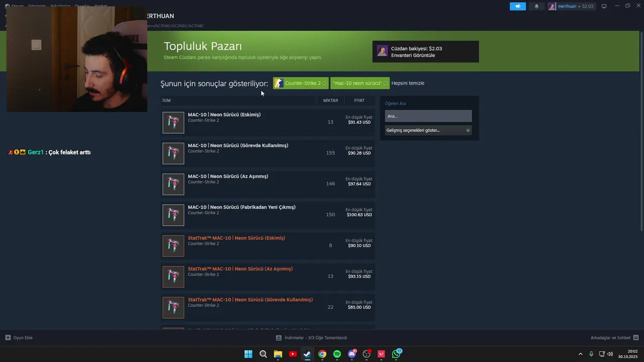Click the thumbnail of MAC-10 Neon Sürücü (Eskimiş)

173,123
